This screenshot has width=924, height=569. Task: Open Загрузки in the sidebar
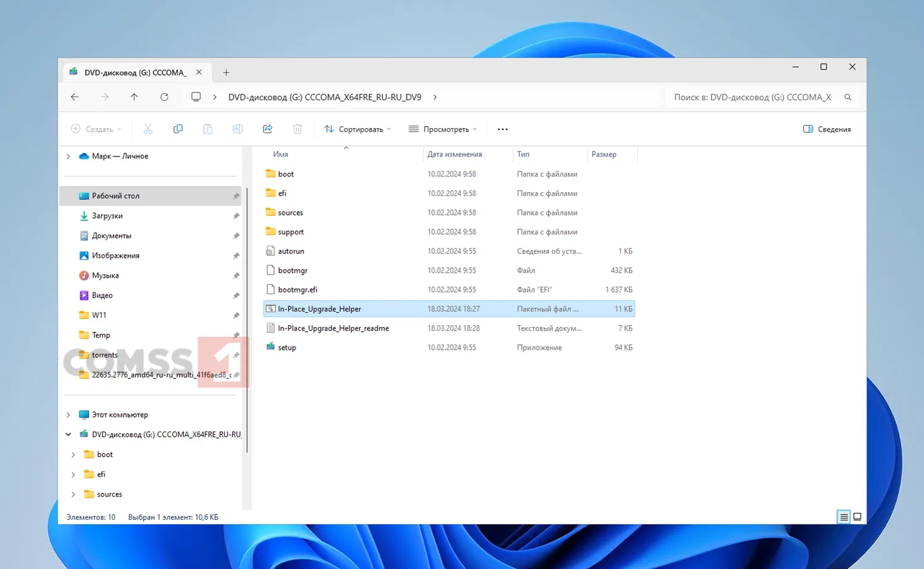150,216
